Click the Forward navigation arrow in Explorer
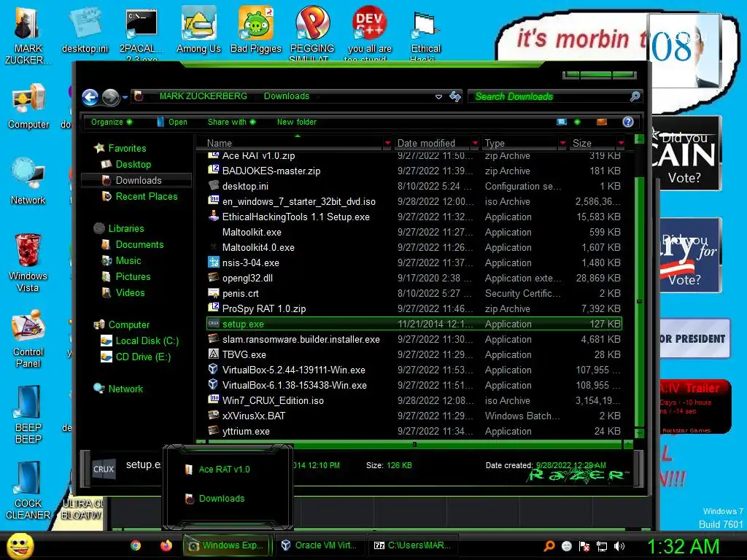The width and height of the screenshot is (747, 560). (111, 97)
